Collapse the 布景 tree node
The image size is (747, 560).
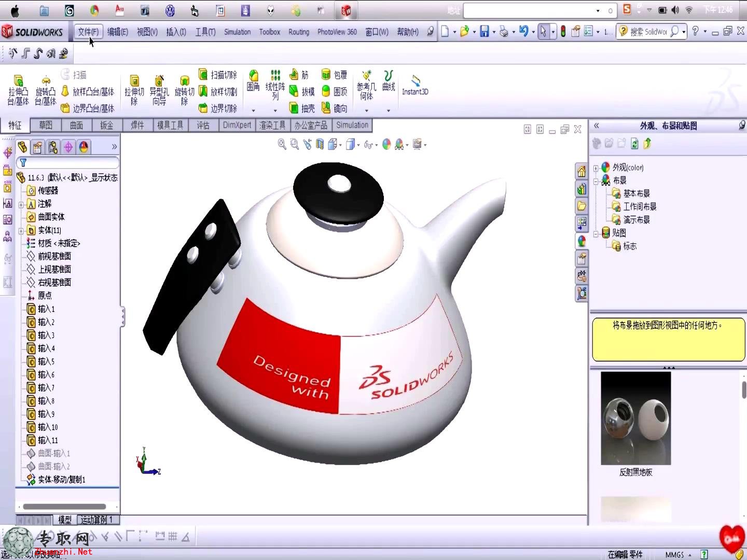point(596,180)
